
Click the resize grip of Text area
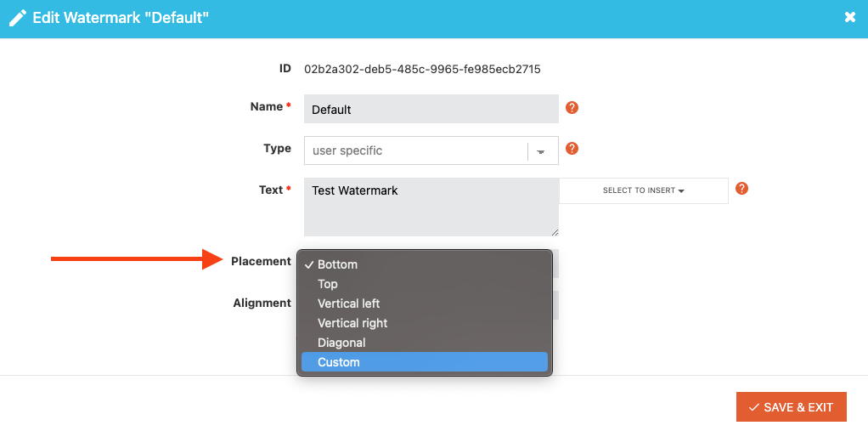pos(555,233)
